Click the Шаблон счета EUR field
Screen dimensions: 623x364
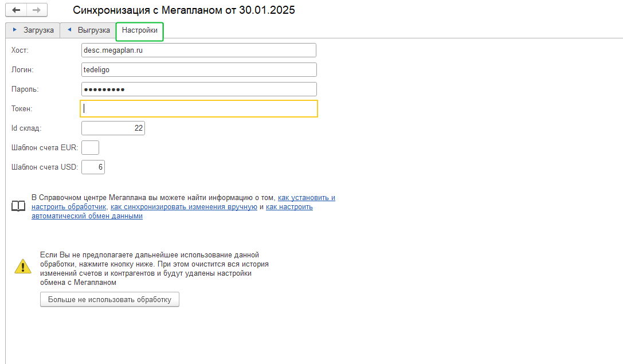click(x=90, y=148)
